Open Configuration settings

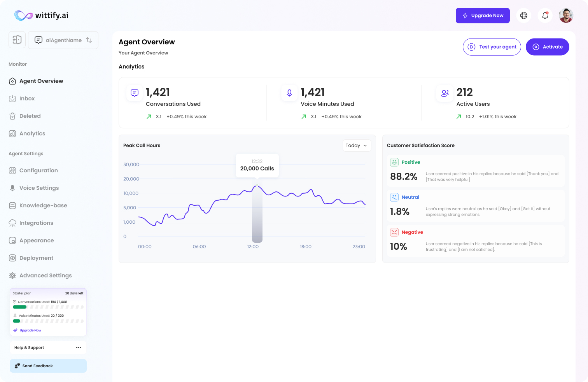38,170
